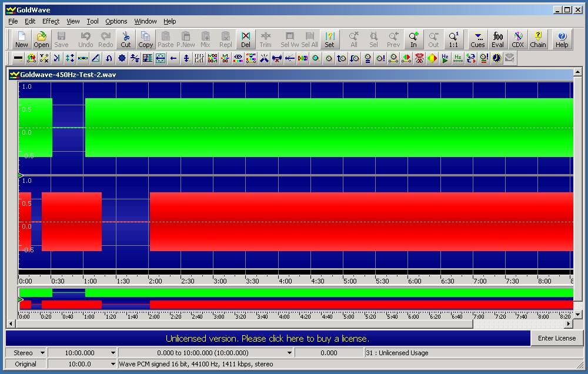The image size is (588, 374).
Task: Click the vertical scrollbar down arrow
Action: (x=578, y=315)
